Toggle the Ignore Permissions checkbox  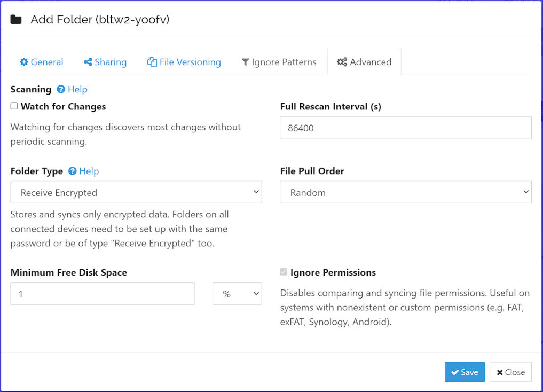tap(284, 272)
